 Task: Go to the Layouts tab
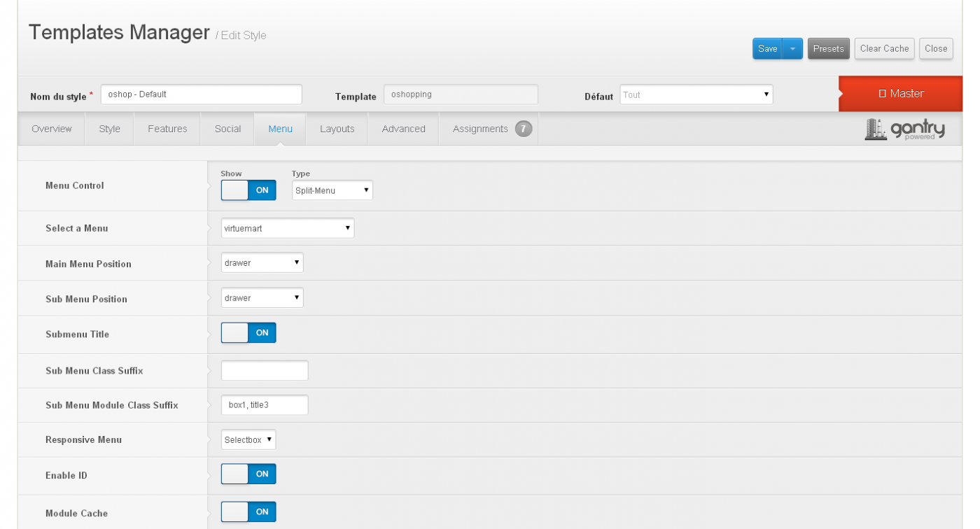pyautogui.click(x=337, y=129)
